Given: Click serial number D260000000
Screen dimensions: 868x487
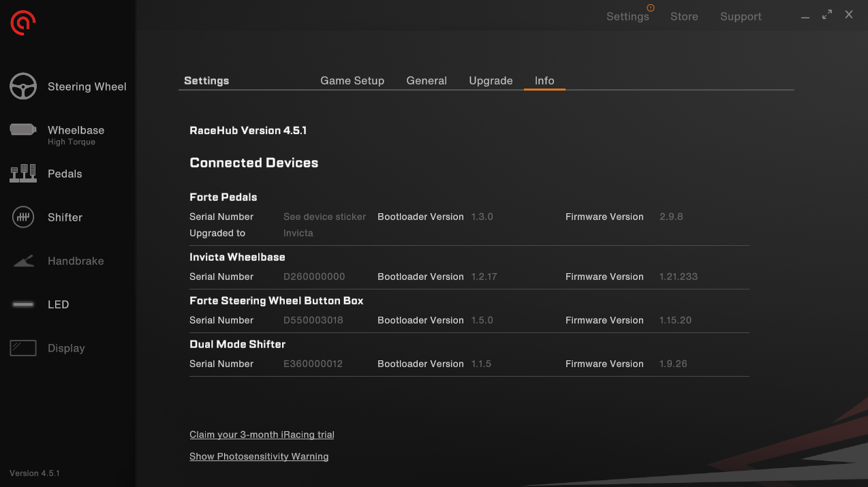Looking at the screenshot, I should point(314,277).
